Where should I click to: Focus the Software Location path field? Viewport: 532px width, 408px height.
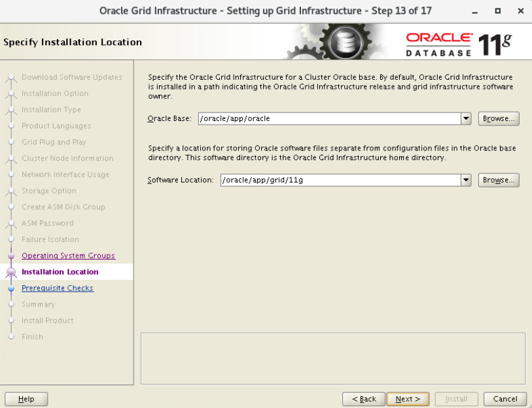coord(341,180)
